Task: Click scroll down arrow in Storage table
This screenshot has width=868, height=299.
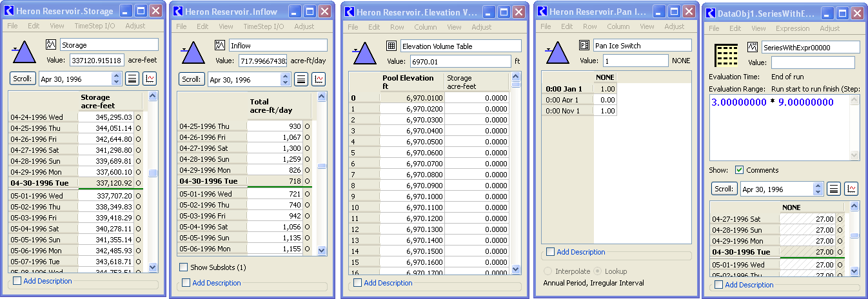Action: [153, 267]
